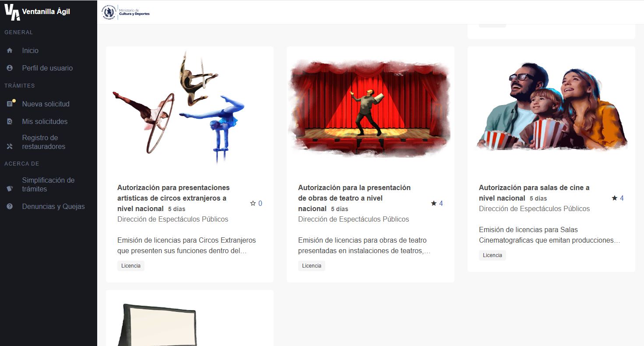The width and height of the screenshot is (644, 346).
Task: Click the user profile icon in sidebar
Action: (10, 68)
